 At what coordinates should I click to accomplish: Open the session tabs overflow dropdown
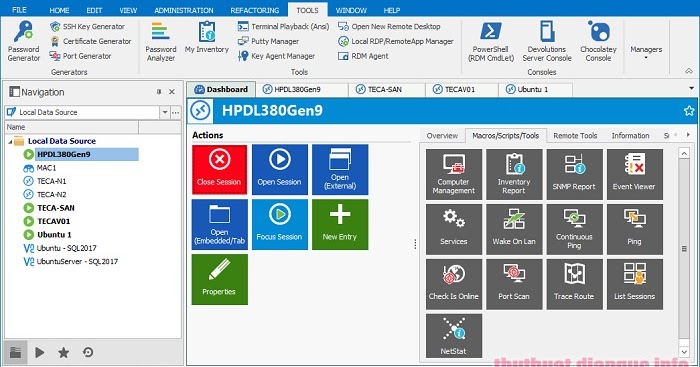(x=692, y=88)
